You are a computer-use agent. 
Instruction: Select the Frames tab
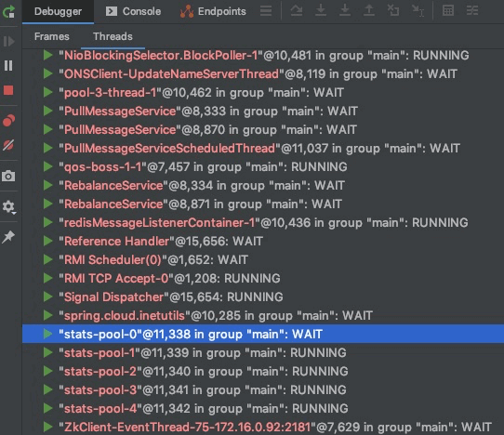click(x=52, y=36)
